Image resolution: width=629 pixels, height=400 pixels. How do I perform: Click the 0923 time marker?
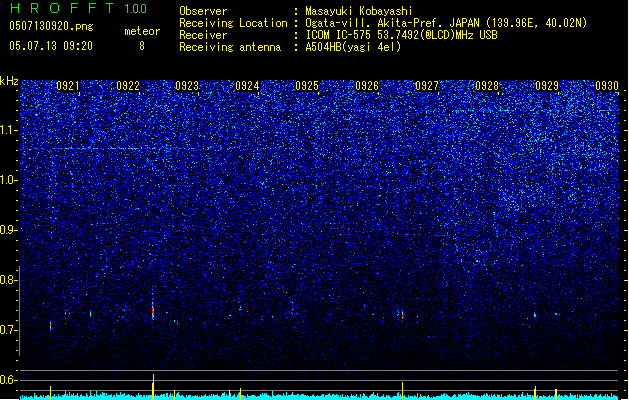click(x=187, y=85)
